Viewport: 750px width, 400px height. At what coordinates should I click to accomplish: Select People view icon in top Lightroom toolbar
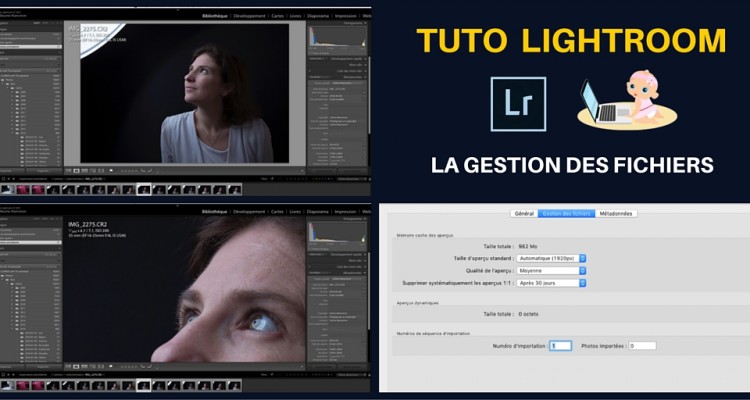pos(101,171)
